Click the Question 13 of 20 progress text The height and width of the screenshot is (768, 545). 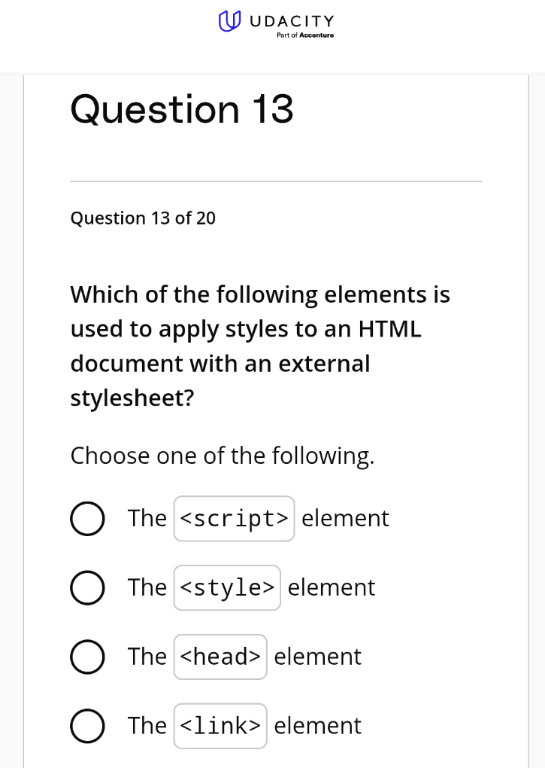pyautogui.click(x=143, y=218)
